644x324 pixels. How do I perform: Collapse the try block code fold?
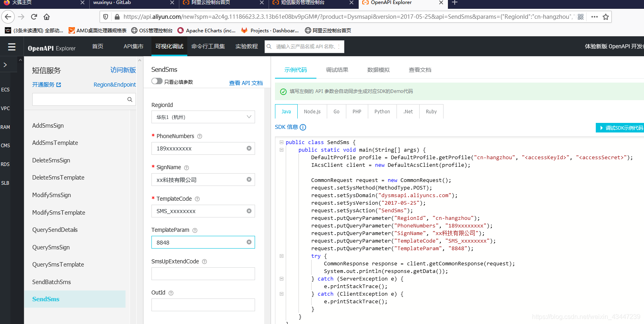pos(281,256)
